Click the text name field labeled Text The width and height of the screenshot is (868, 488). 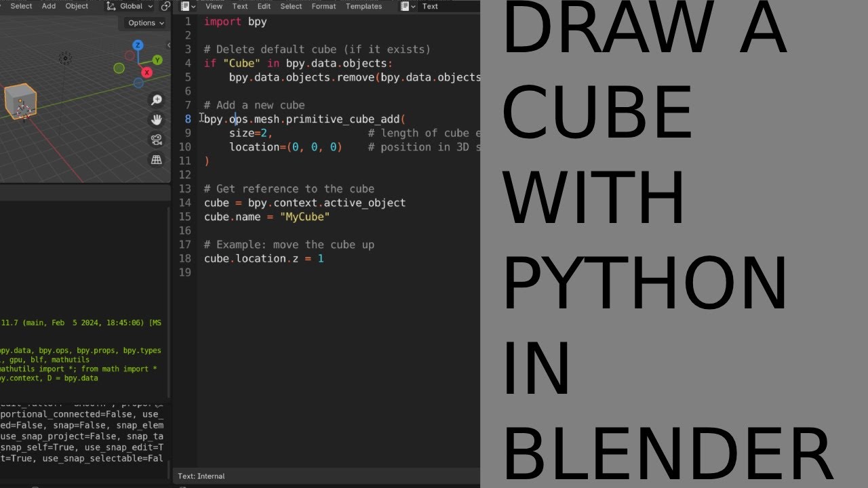pyautogui.click(x=450, y=6)
